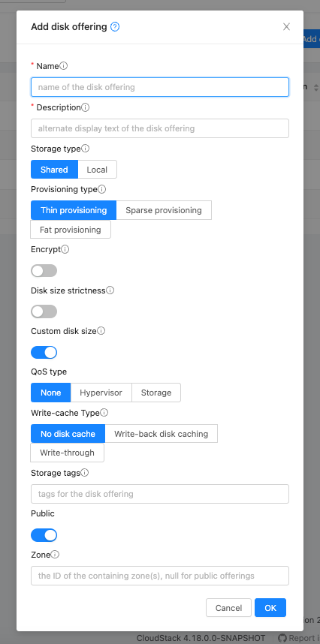This screenshot has height=644, width=320.
Task: Click the info icon beside Encrypt
Action: point(65,249)
